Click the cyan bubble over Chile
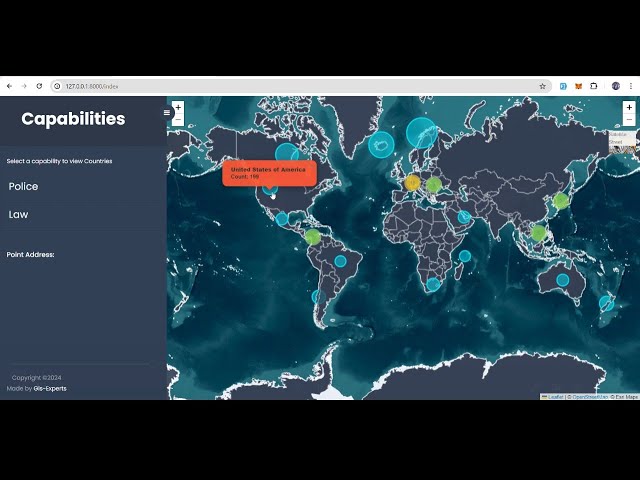 click(317, 297)
